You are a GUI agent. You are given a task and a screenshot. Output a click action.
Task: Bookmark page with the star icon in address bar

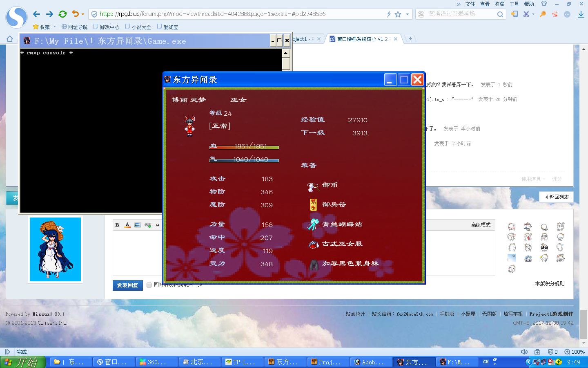[x=398, y=14]
